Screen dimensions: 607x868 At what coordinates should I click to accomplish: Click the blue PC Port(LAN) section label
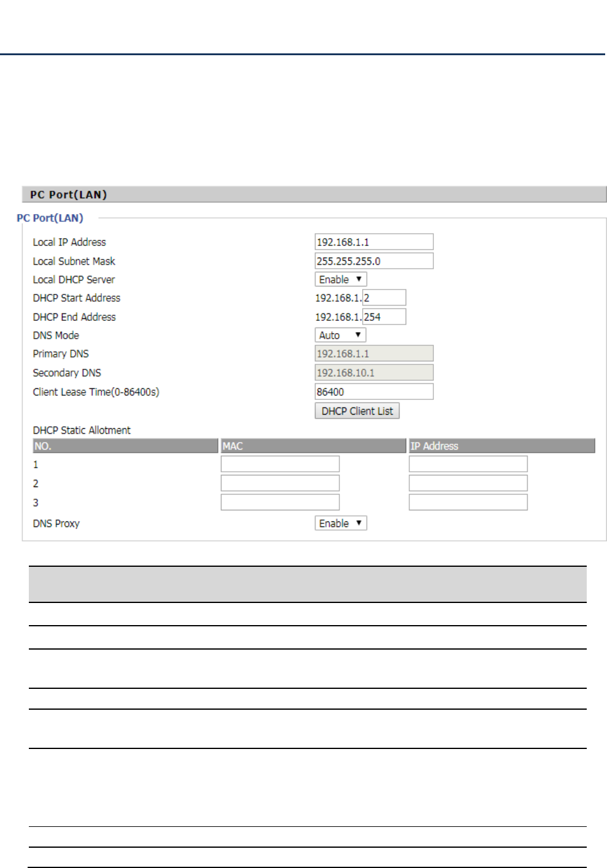[50, 218]
